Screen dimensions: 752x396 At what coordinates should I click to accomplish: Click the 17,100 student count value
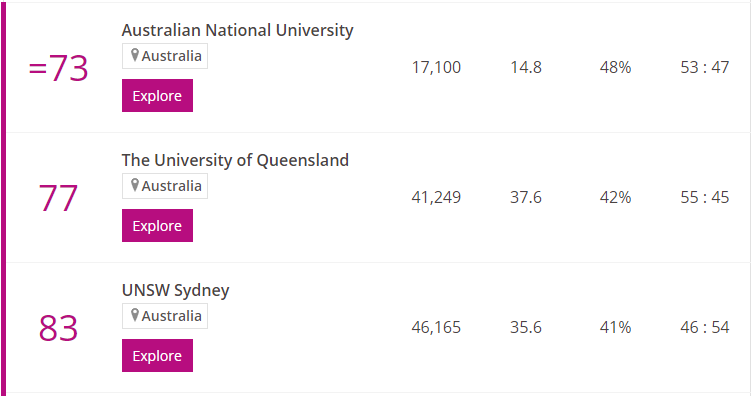[436, 67]
